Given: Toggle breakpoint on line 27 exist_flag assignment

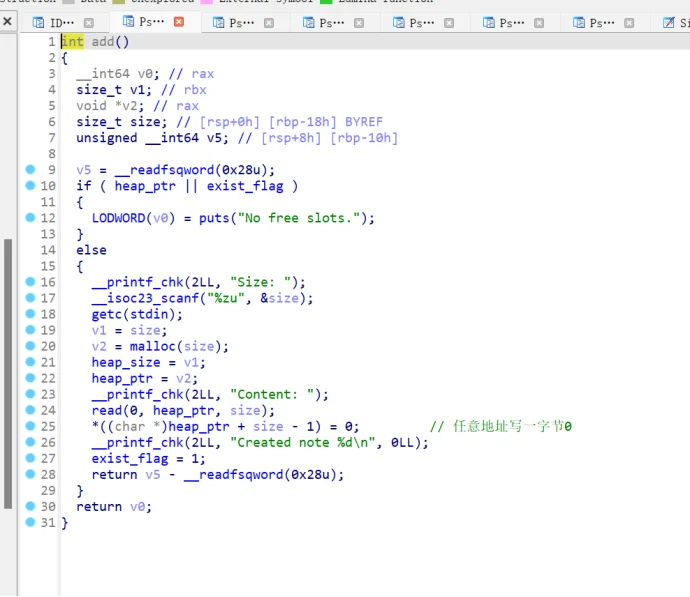Looking at the screenshot, I should (x=30, y=458).
